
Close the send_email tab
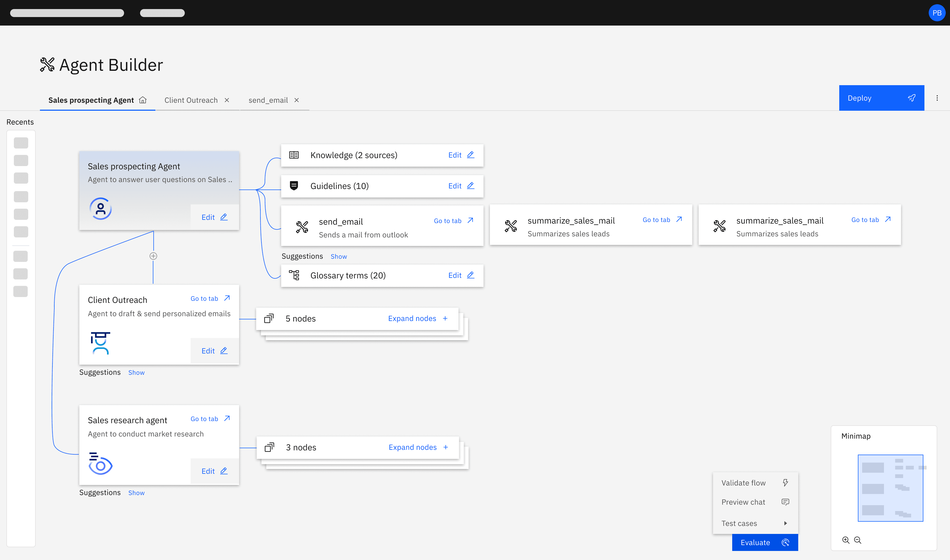pos(297,100)
